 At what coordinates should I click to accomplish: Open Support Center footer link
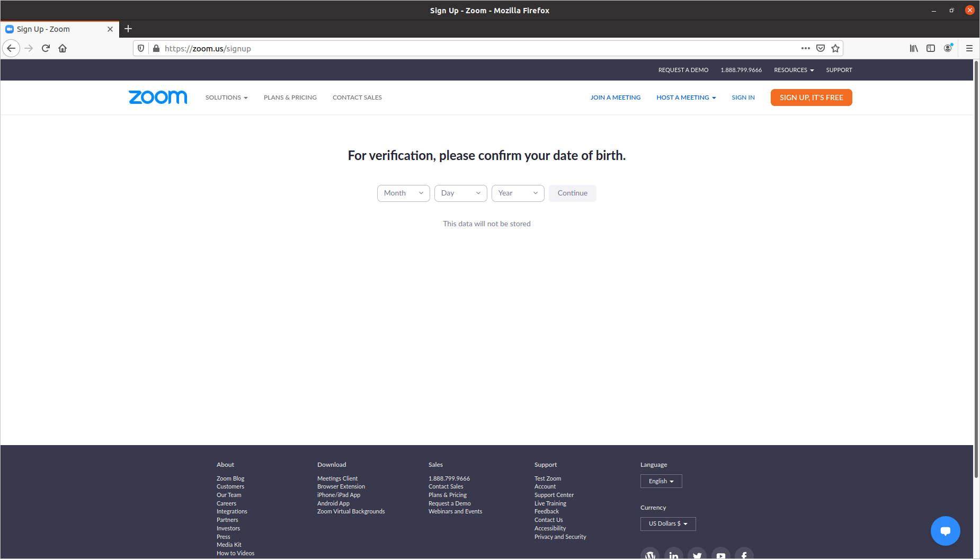(554, 495)
